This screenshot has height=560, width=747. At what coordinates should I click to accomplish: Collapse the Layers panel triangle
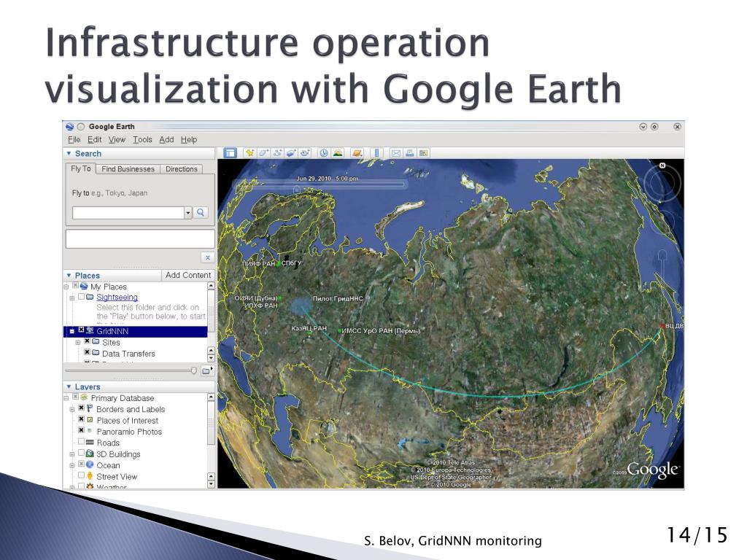coord(69,386)
